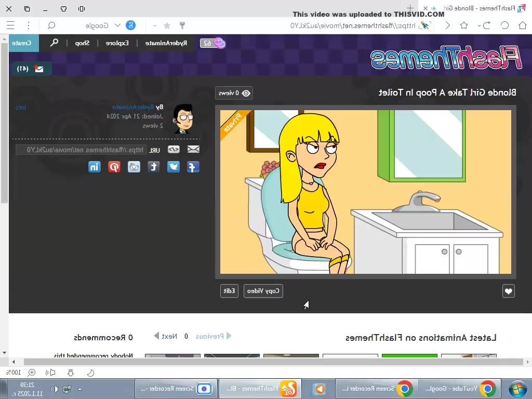Go to Previous latest animations page

click(x=214, y=336)
